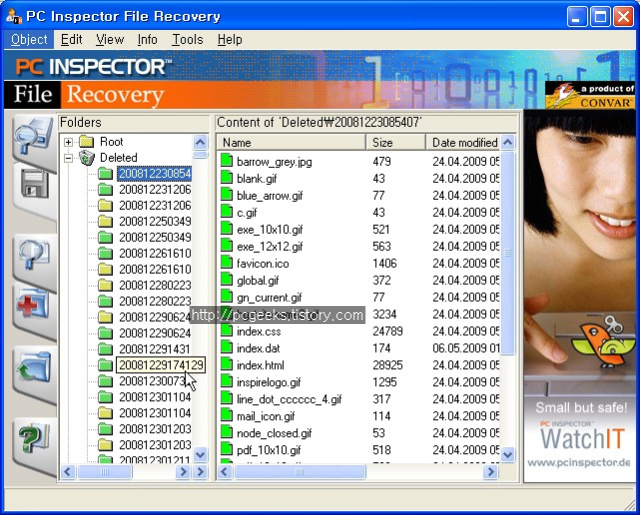The image size is (640, 515).
Task: Click the Folders horizontal scrollbar thumb
Action: pyautogui.click(x=105, y=472)
